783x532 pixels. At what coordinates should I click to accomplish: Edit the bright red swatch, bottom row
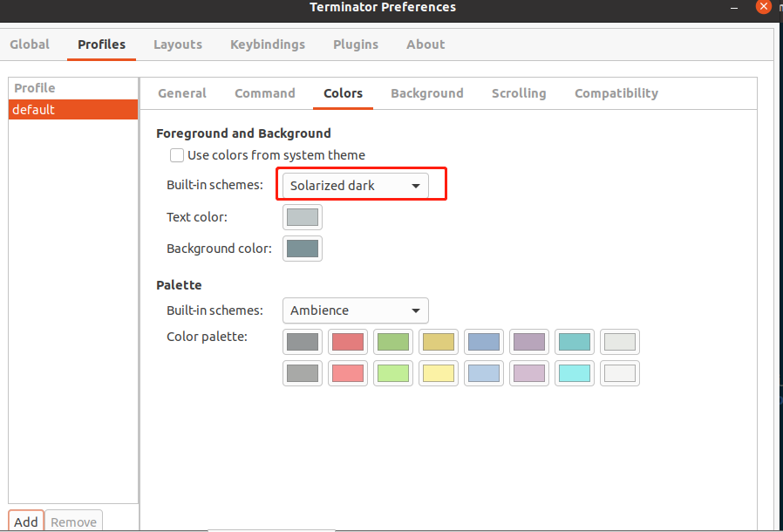(x=348, y=373)
